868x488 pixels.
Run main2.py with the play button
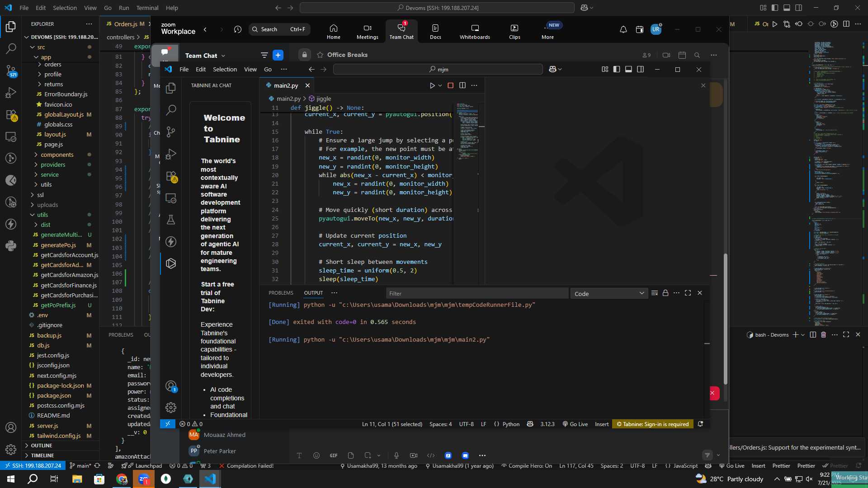432,85
